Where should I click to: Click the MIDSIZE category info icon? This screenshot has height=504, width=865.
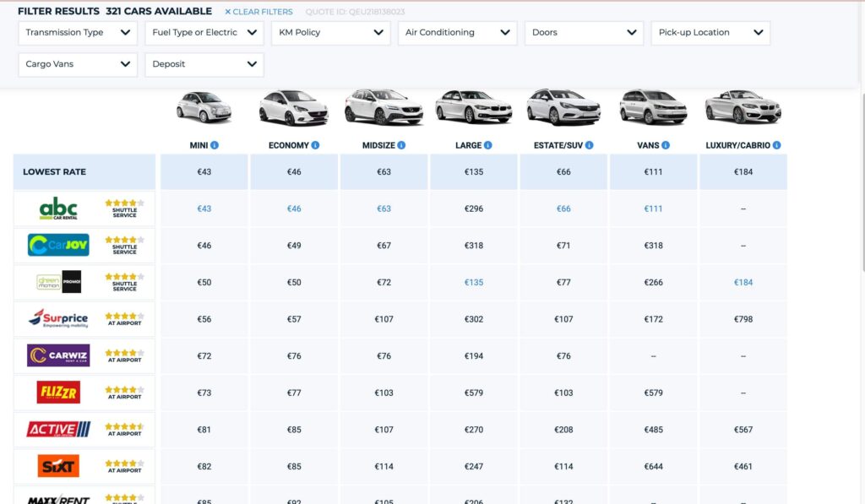tap(401, 145)
